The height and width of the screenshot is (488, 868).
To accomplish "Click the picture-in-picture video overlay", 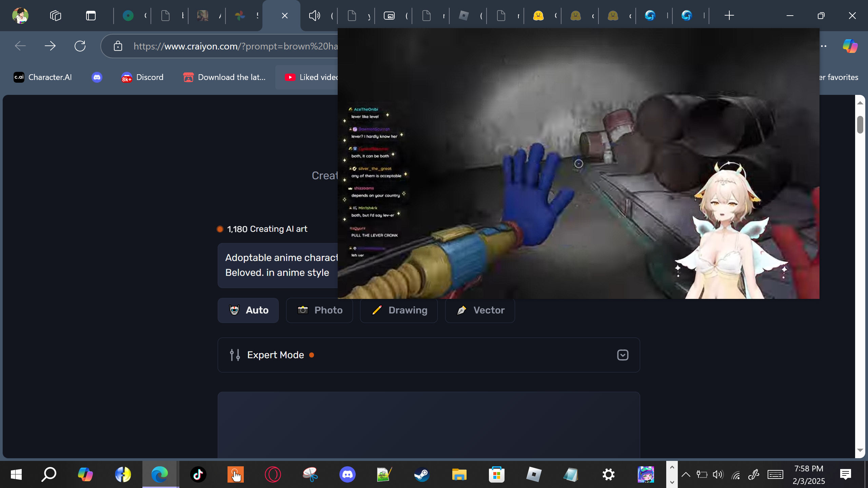I will pyautogui.click(x=578, y=163).
